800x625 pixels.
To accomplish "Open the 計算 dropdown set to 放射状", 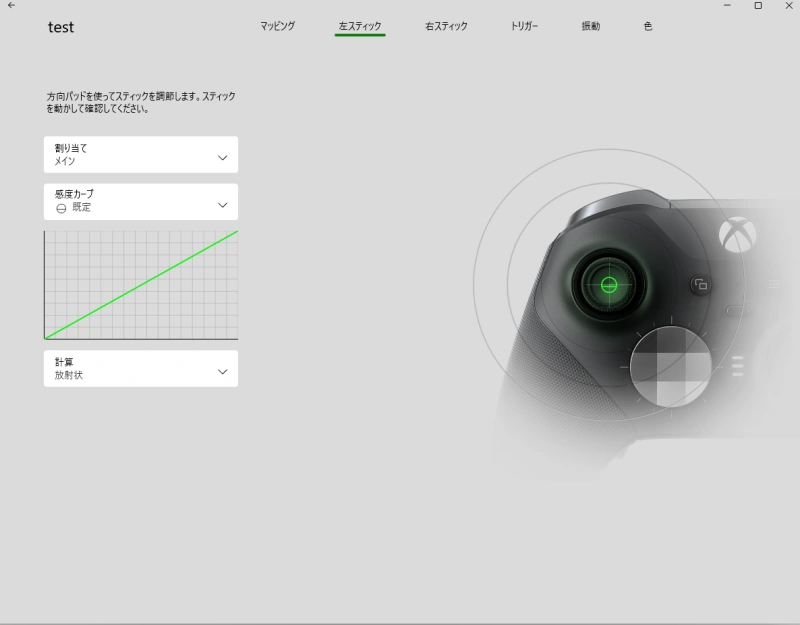I will (141, 369).
